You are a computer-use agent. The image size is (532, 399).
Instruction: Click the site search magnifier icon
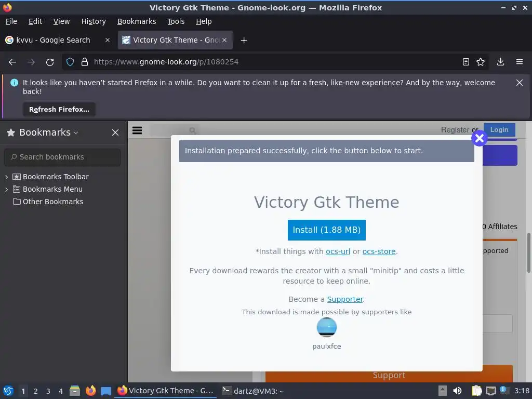[x=192, y=130]
